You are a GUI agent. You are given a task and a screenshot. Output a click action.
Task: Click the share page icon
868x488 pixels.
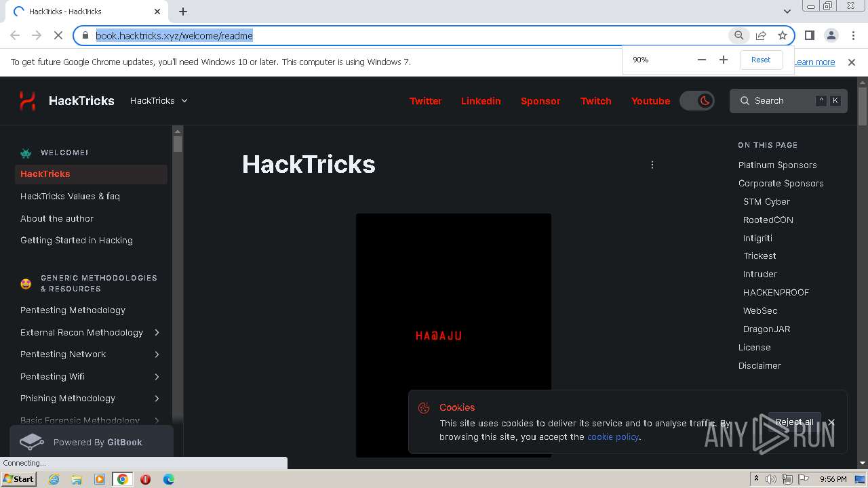click(x=761, y=35)
